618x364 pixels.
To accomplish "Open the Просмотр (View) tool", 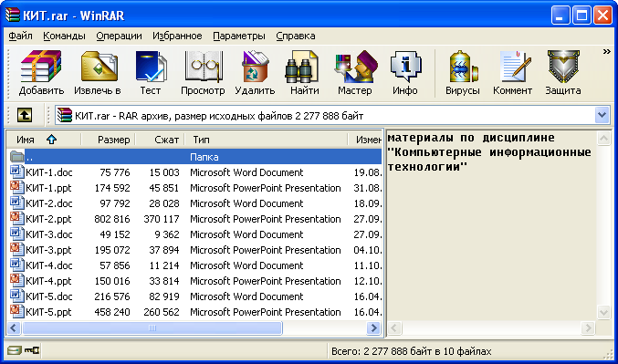I will point(203,67).
